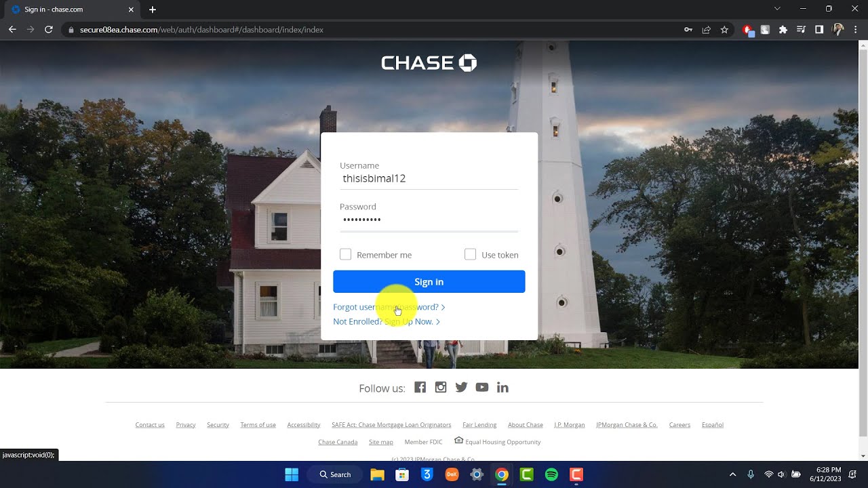Enable the Use token checkbox
Screen dimensions: 868x488
tap(470, 254)
